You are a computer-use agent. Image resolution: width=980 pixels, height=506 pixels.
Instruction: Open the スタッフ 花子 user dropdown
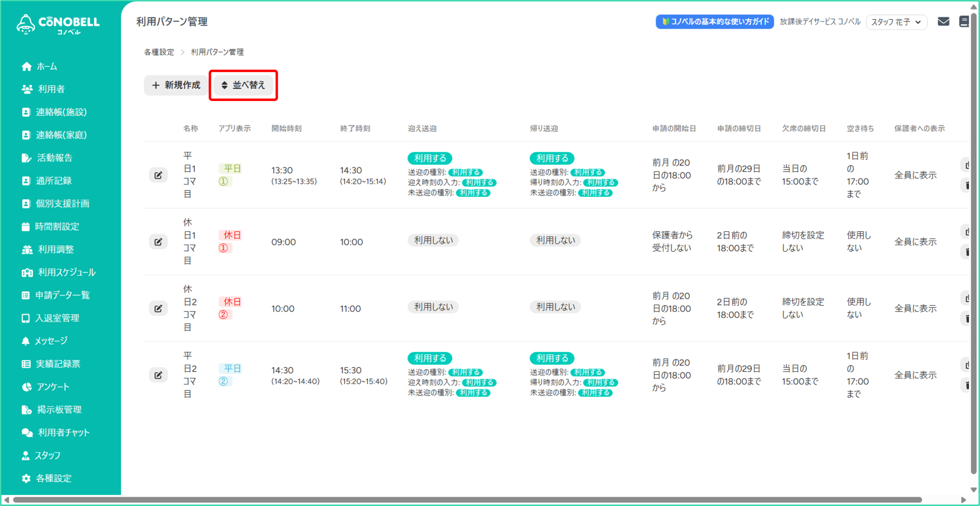point(896,22)
